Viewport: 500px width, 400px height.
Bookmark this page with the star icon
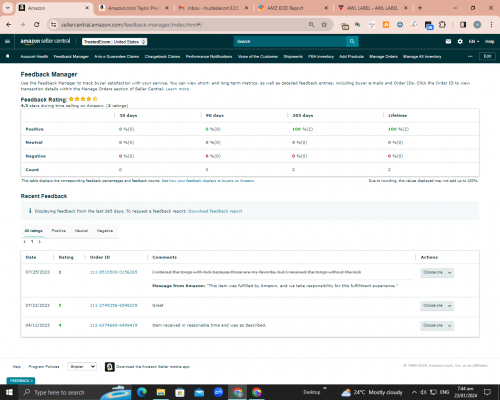click(x=324, y=25)
